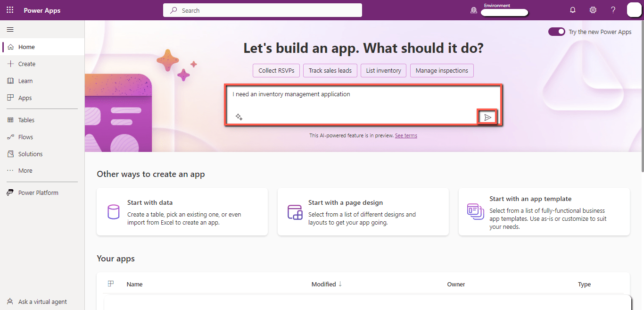The image size is (644, 310).
Task: Click the Flows icon in sidebar
Action: pos(11,137)
